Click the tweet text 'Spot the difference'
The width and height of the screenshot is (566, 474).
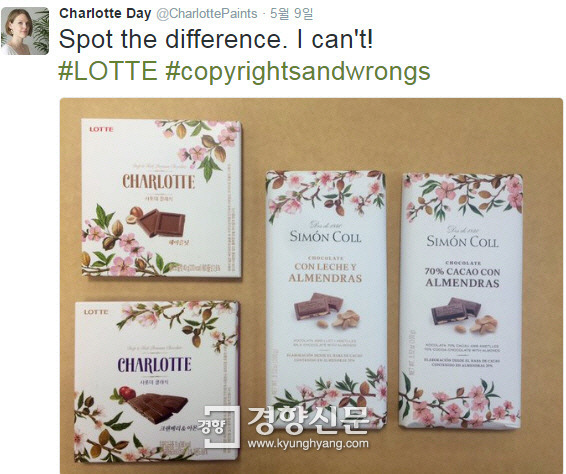170,39
